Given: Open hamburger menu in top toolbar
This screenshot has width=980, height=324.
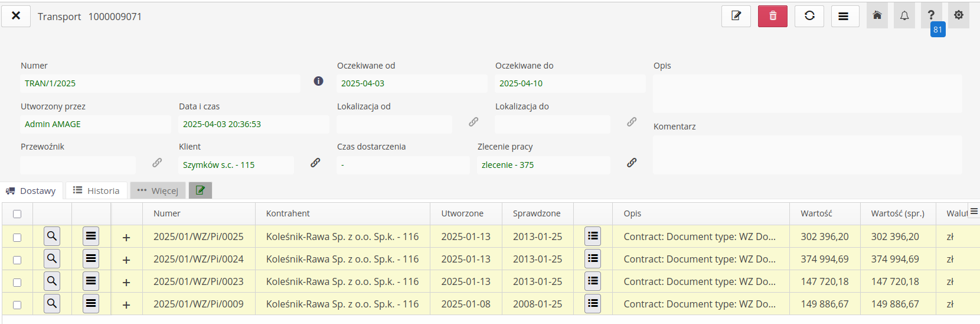Looking at the screenshot, I should [x=844, y=16].
